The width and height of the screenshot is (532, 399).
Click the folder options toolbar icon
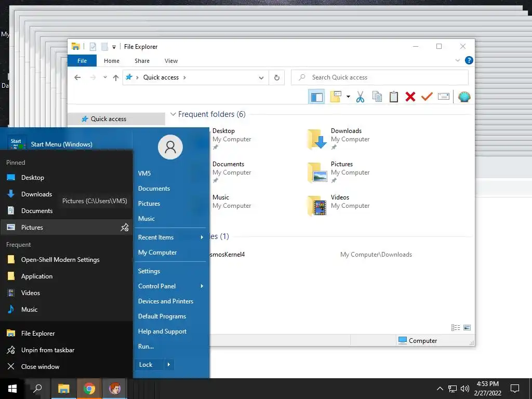click(x=336, y=97)
